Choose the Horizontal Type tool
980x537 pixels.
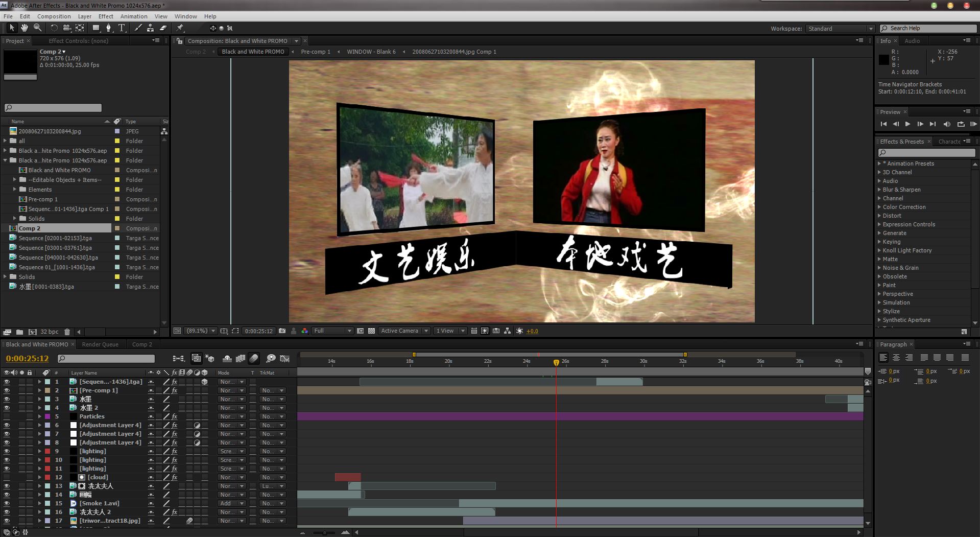coord(122,28)
